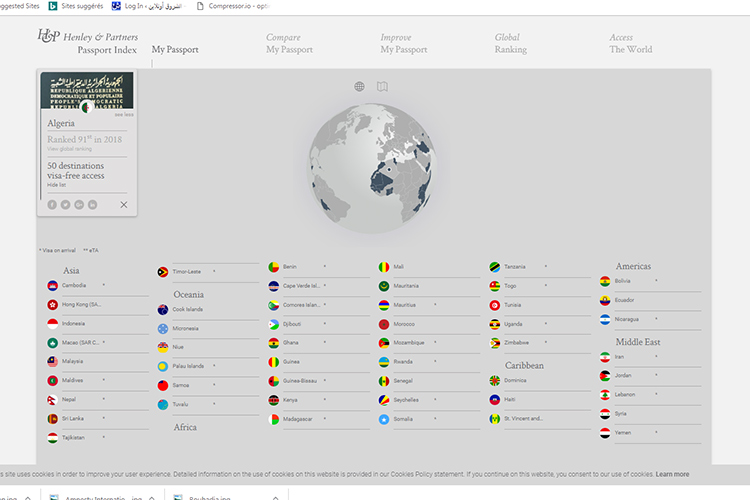Click the Nepal flag icon
The image size is (750, 500).
(53, 400)
